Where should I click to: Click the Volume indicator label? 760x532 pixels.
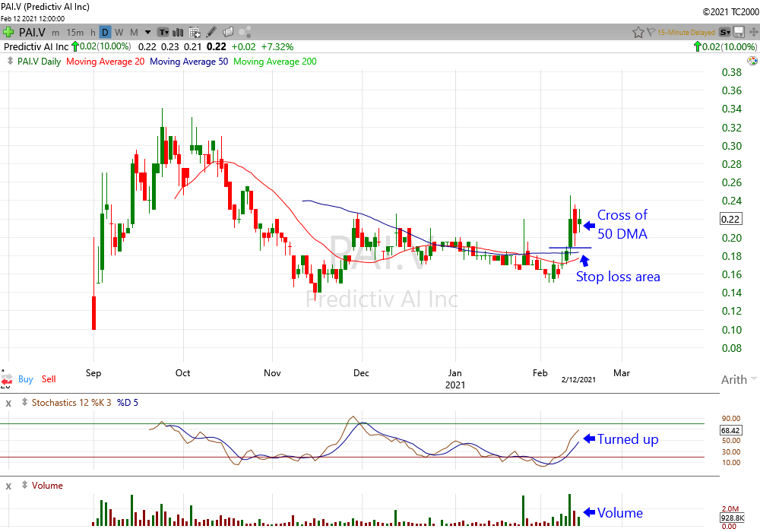[x=47, y=486]
